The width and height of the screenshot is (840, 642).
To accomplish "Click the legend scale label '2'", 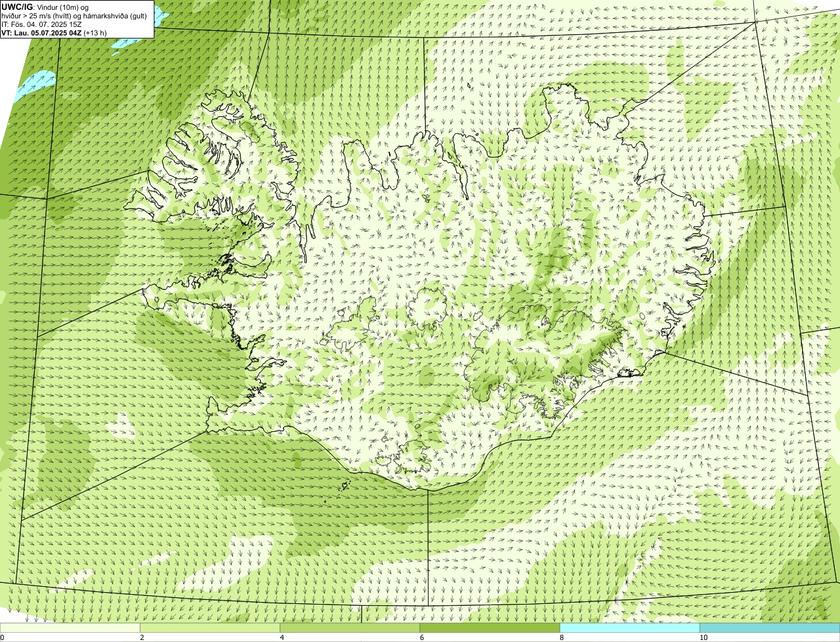I will click(x=142, y=637).
